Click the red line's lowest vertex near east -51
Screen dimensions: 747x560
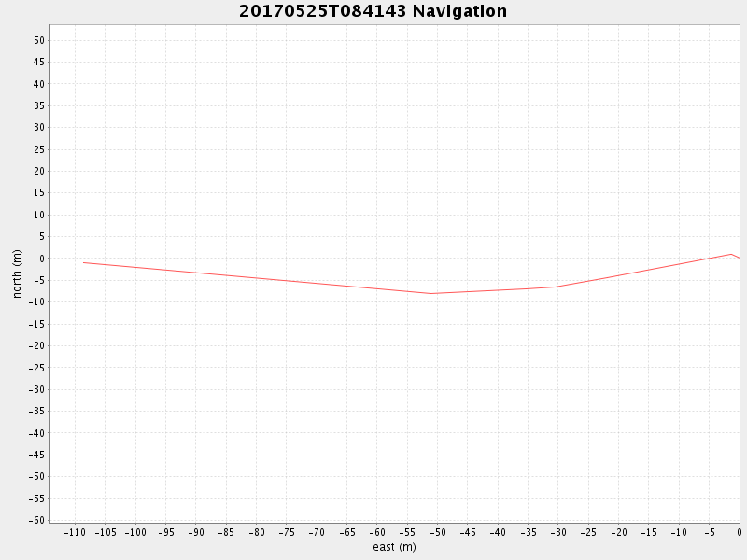[430, 293]
